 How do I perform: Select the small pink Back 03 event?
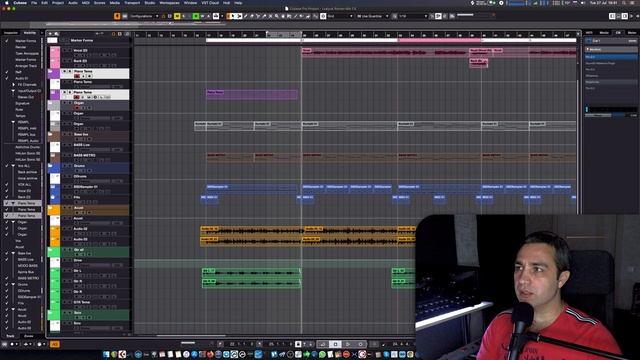478,63
